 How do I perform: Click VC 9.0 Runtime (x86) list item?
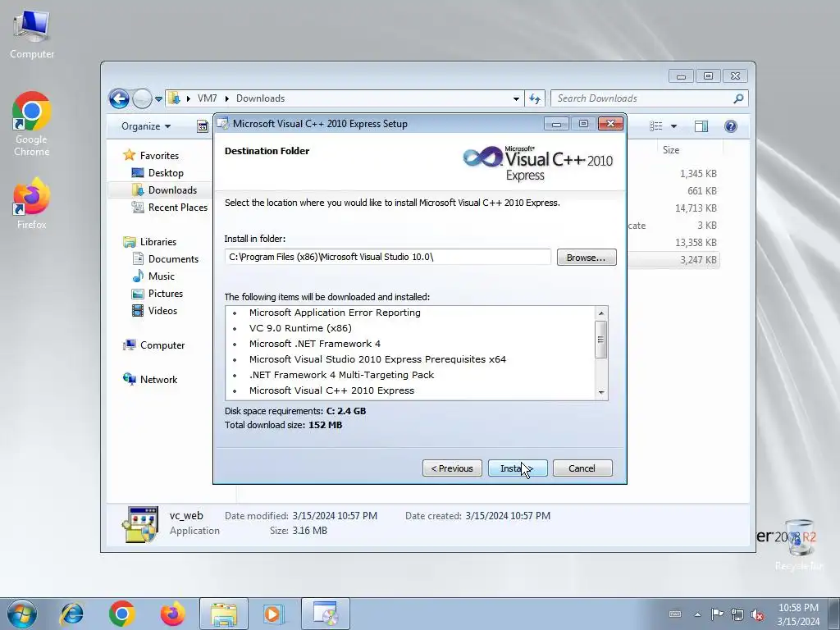300,328
